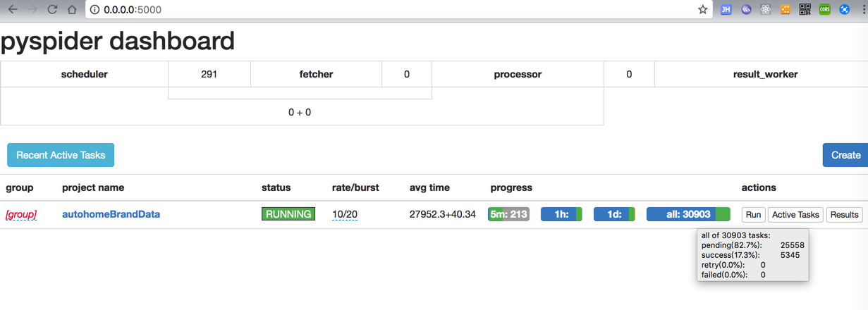Click the 'all: 30903' progress bar

[x=687, y=214]
